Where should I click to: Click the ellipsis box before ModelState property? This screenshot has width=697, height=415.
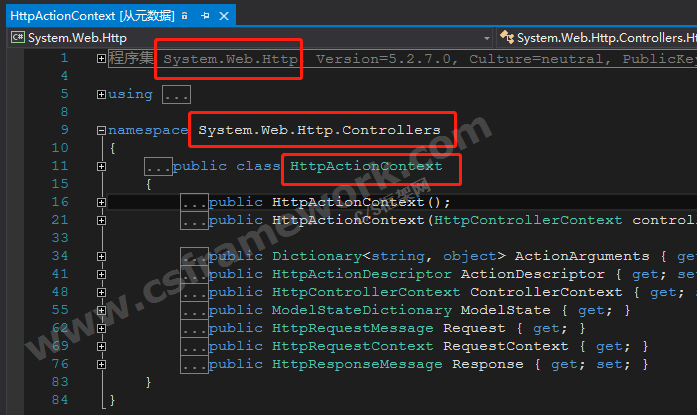(194, 310)
